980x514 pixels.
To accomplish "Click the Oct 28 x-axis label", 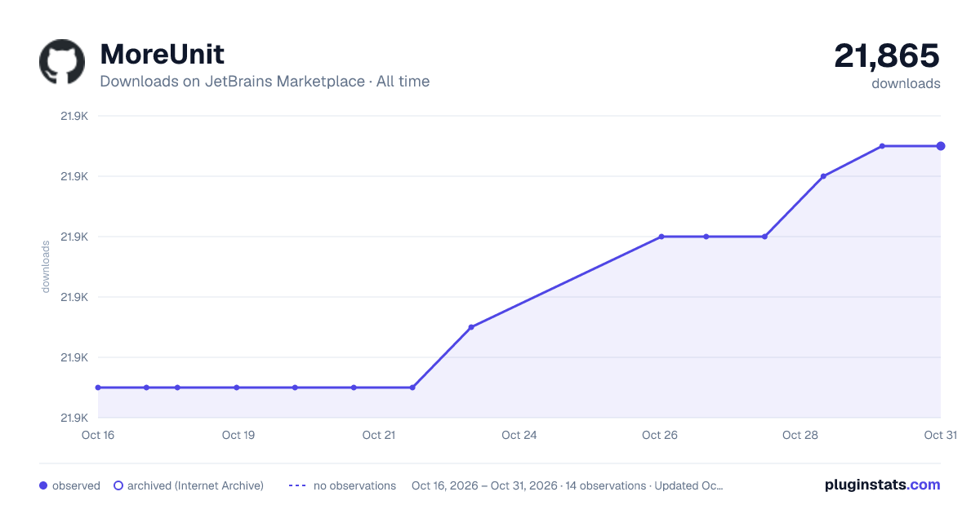I will coord(800,435).
